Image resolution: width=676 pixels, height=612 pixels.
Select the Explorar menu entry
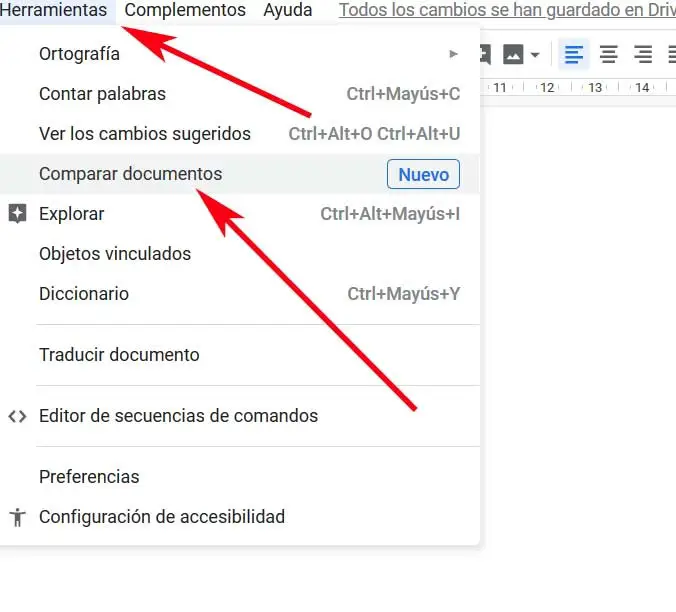coord(240,214)
